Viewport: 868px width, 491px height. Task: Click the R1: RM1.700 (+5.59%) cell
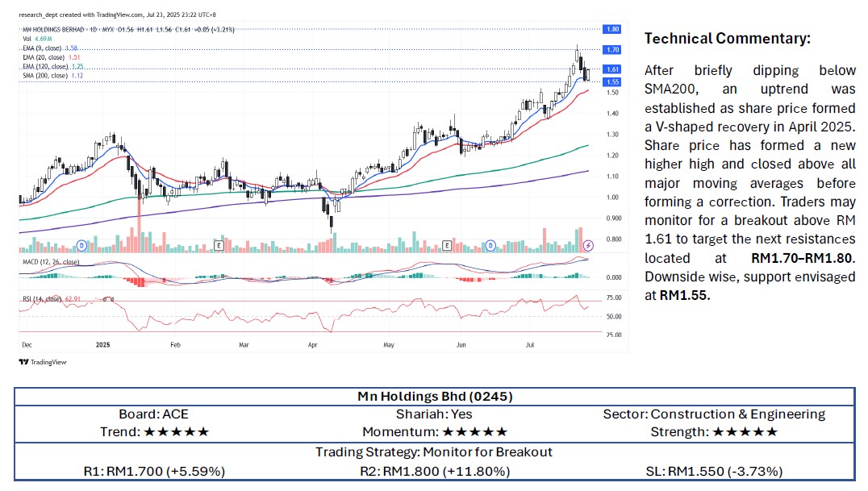154,471
